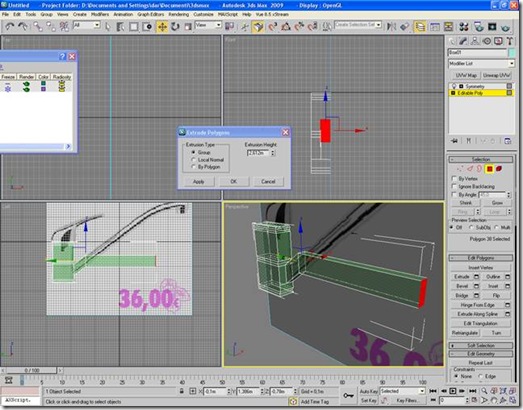Viewport: 523px width, 410px height.
Task: Open the Graph Editors menu
Action: pos(150,14)
